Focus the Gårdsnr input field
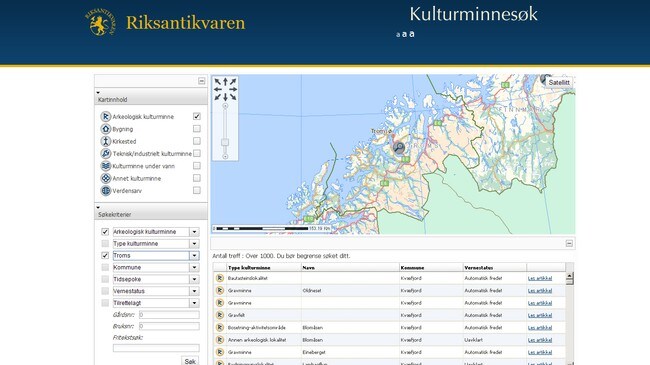The height and width of the screenshot is (365, 650). [x=169, y=315]
